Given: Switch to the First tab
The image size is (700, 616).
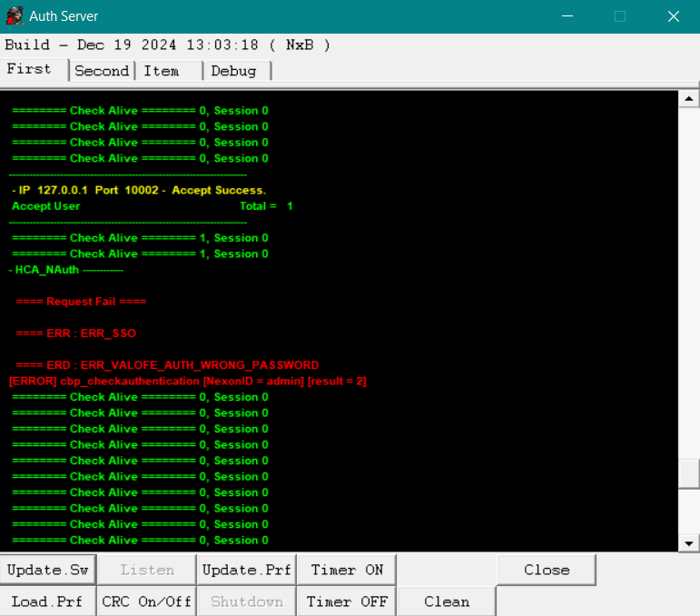Looking at the screenshot, I should coord(34,69).
